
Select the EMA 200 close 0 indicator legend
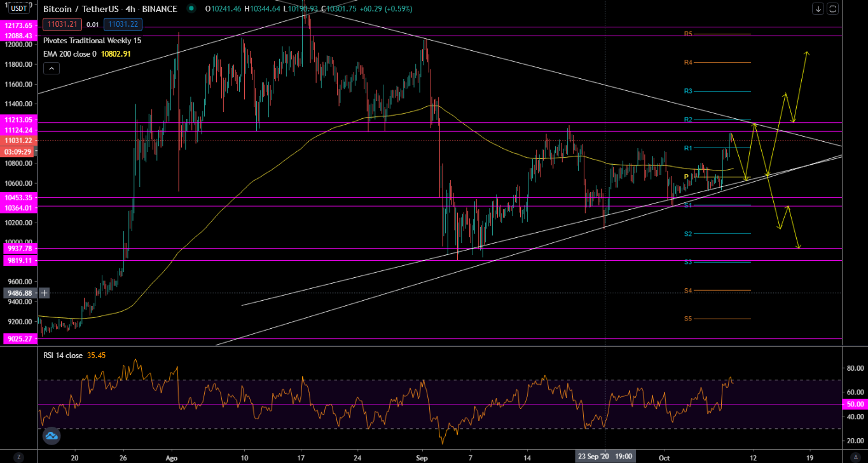[70, 54]
